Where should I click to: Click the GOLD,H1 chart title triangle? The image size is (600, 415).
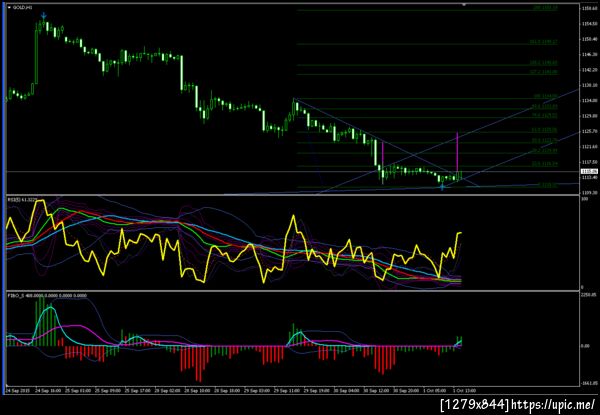[x=9, y=8]
